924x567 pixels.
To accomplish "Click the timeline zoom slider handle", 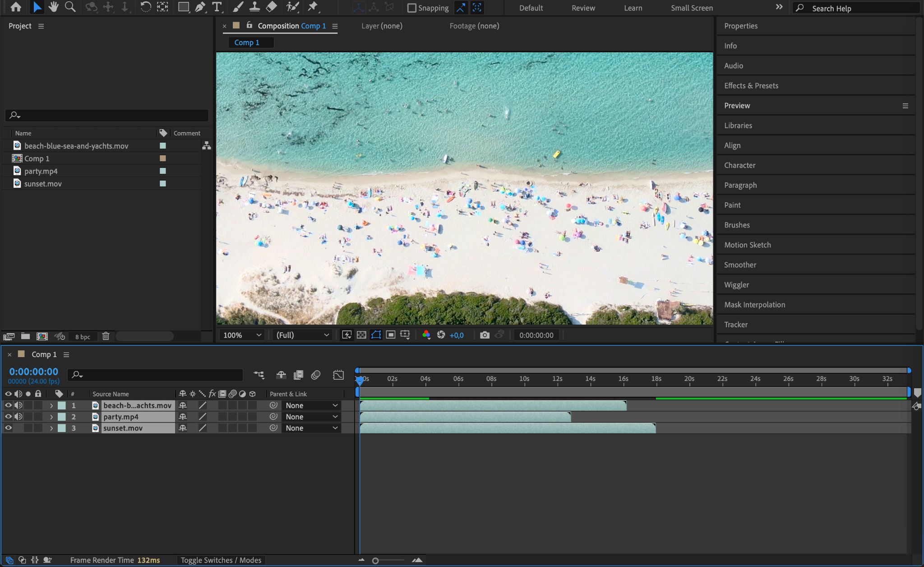I will pos(375,560).
